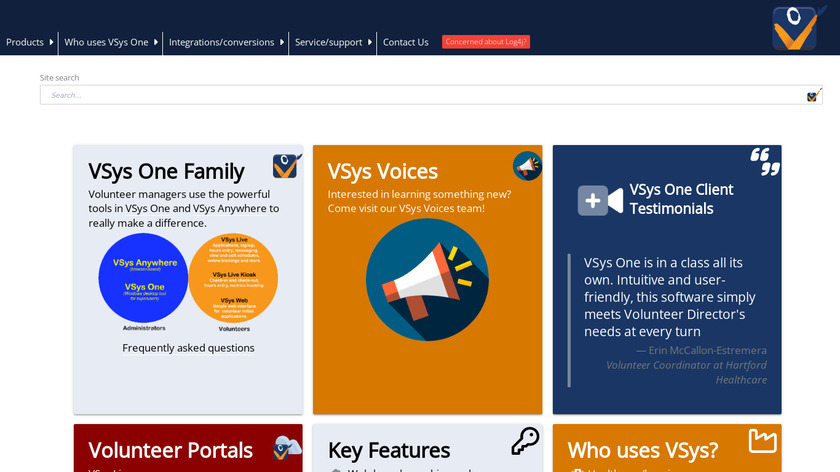The width and height of the screenshot is (840, 472).
Task: Click the key icon on Key Features card
Action: coord(525,441)
